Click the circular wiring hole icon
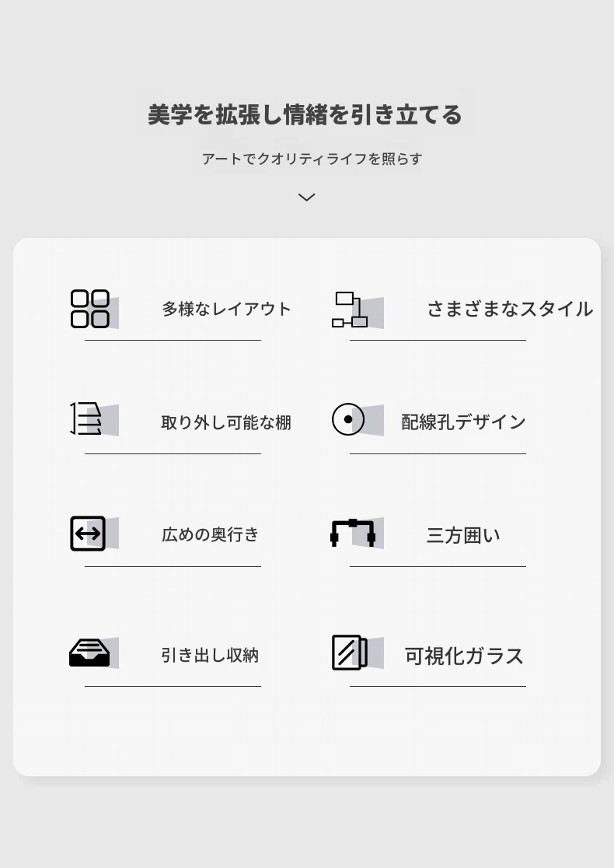This screenshot has height=868, width=614. pos(348,419)
